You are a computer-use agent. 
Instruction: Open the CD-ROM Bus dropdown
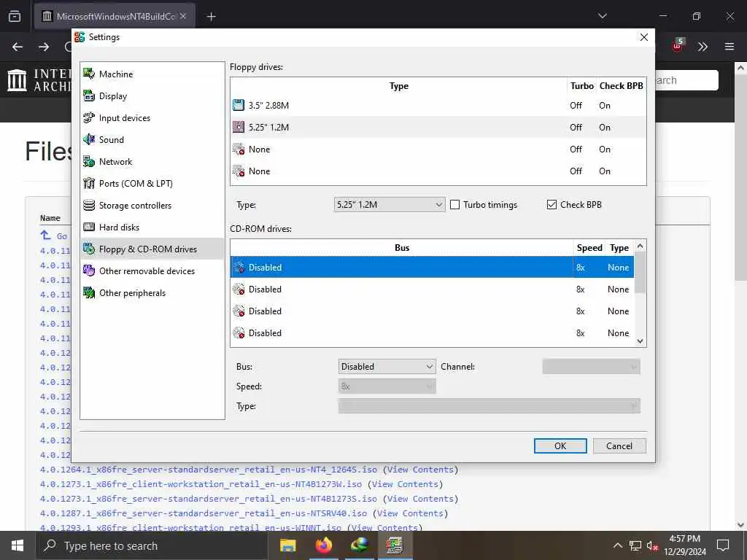387,367
